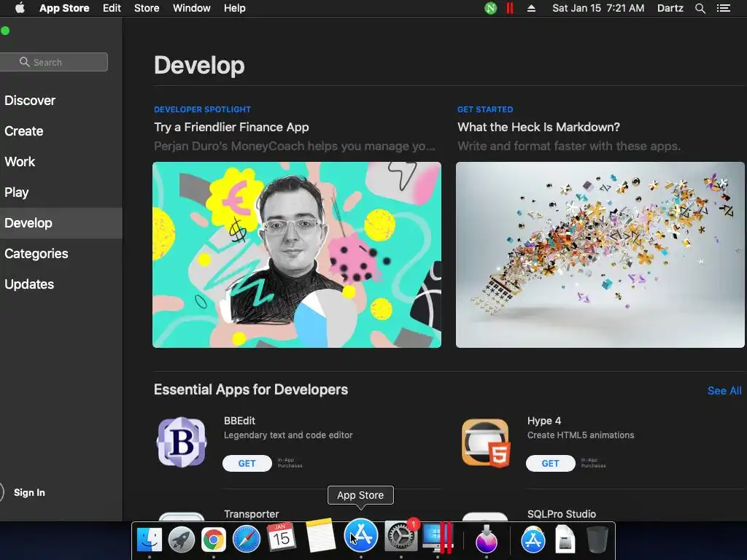This screenshot has height=560, width=747.
Task: Open Finder from the Dock
Action: point(150,540)
